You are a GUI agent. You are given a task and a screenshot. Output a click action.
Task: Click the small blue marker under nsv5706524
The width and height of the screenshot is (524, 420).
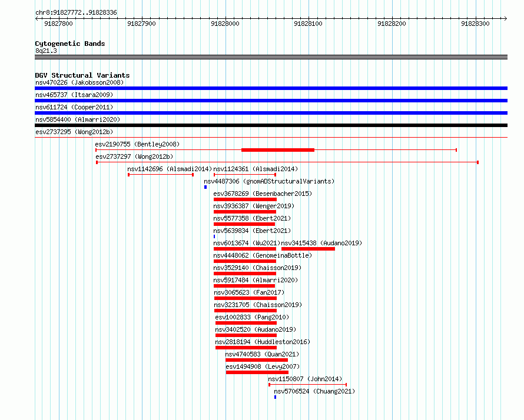point(276,397)
